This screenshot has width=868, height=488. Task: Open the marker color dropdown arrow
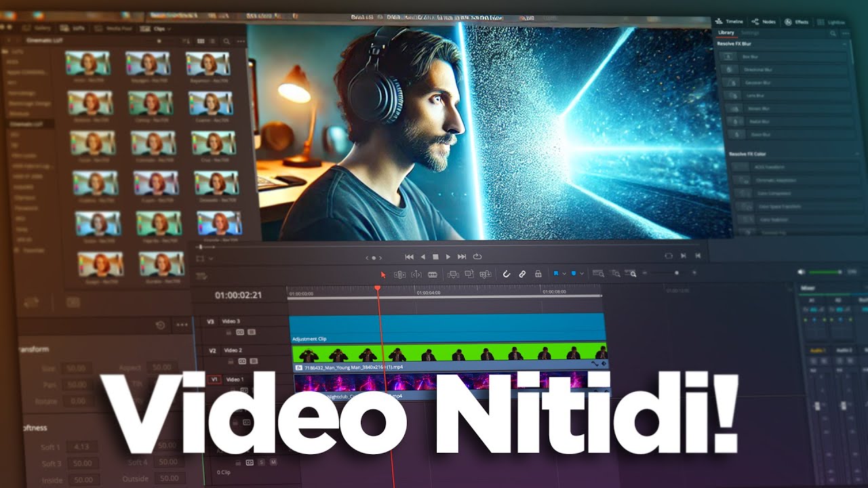pyautogui.click(x=582, y=274)
